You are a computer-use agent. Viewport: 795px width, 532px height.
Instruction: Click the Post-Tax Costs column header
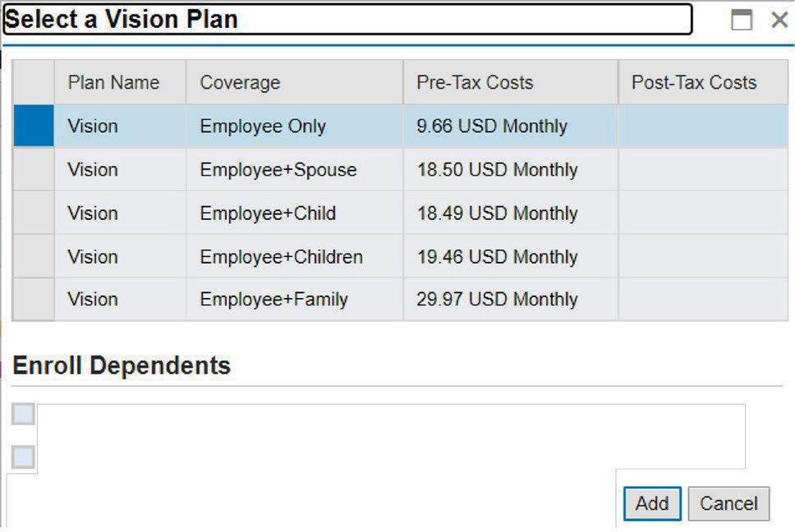click(694, 82)
